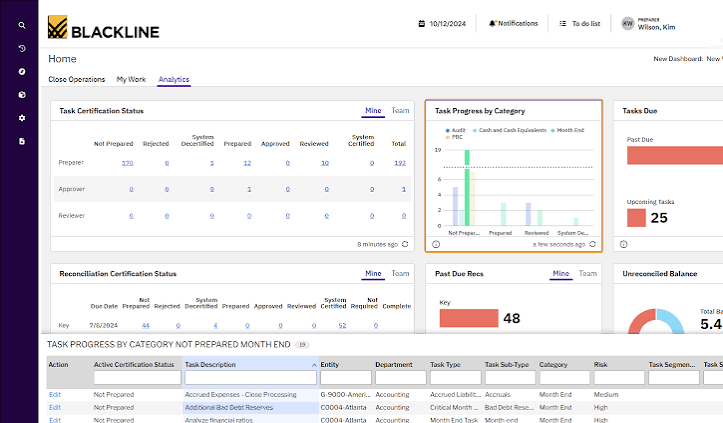Image resolution: width=723 pixels, height=423 pixels.
Task: Select the Analytics tab
Action: pyautogui.click(x=174, y=79)
